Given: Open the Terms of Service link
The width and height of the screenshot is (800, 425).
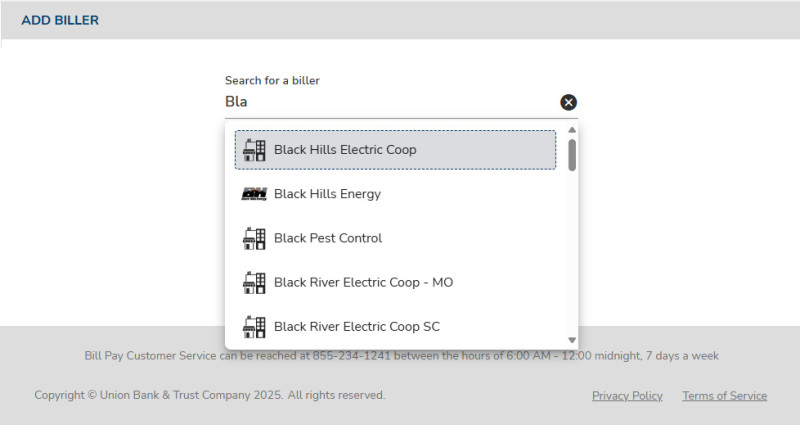Looking at the screenshot, I should tap(724, 396).
